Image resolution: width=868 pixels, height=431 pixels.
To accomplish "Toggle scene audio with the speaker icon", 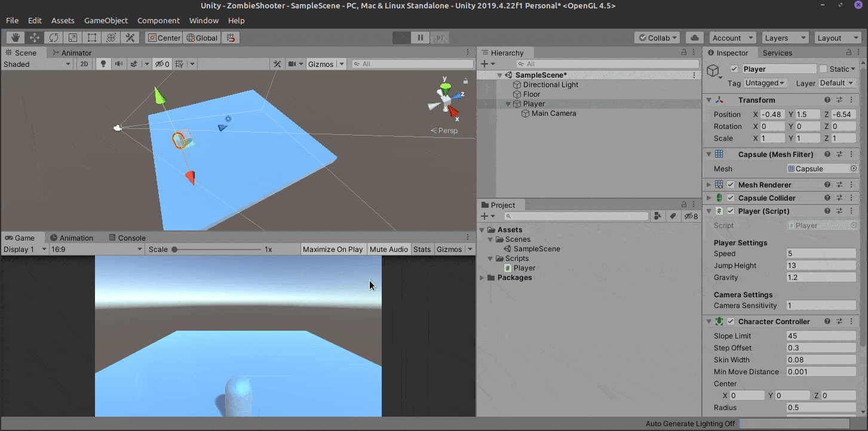I will click(119, 64).
